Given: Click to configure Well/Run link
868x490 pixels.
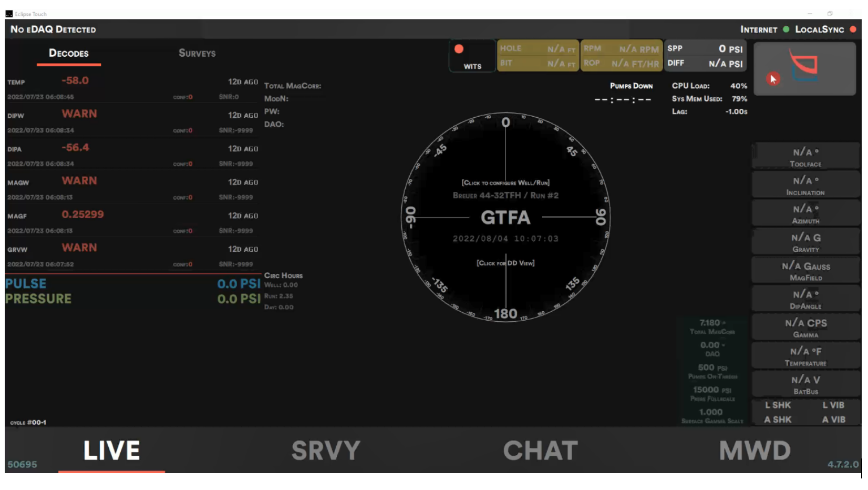Looking at the screenshot, I should pos(505,183).
